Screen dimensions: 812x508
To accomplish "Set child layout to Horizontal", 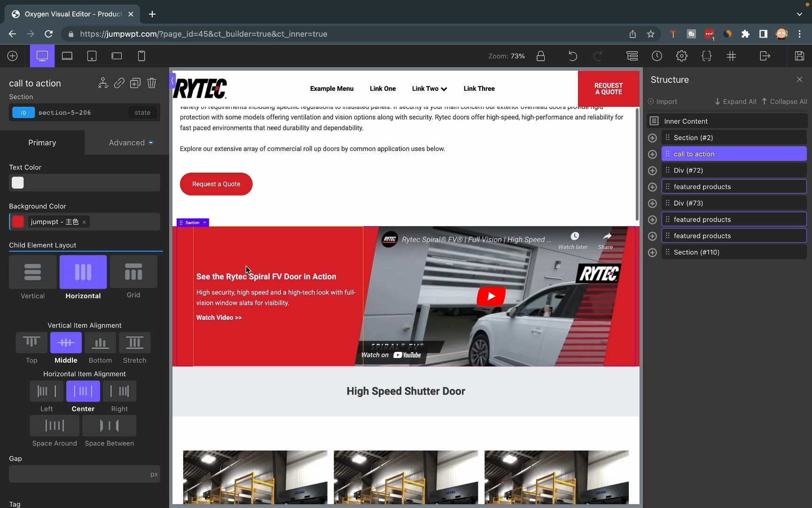I will pos(83,272).
